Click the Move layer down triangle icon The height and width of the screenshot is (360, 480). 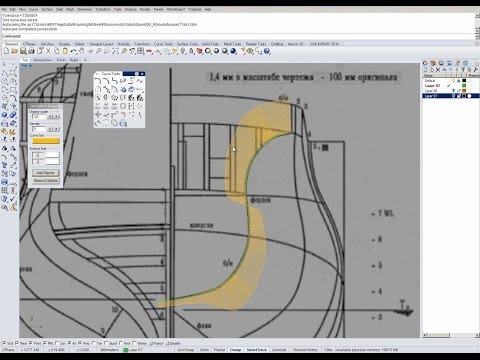(450, 70)
